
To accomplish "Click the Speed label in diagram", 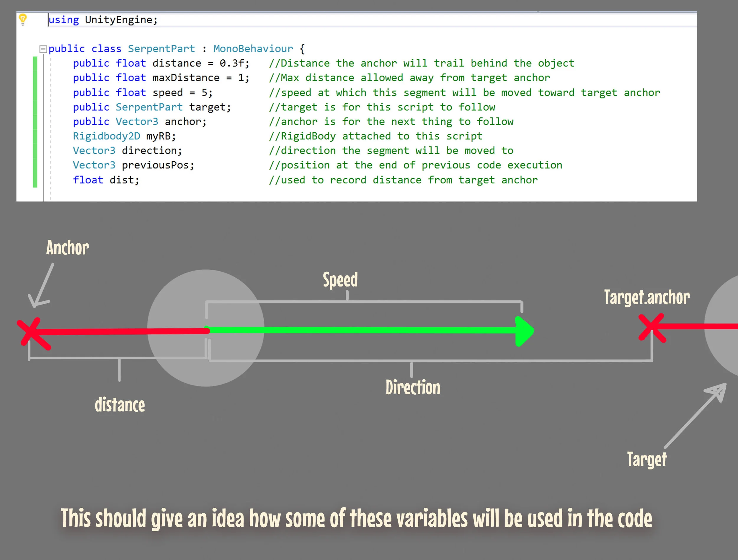I will [340, 280].
